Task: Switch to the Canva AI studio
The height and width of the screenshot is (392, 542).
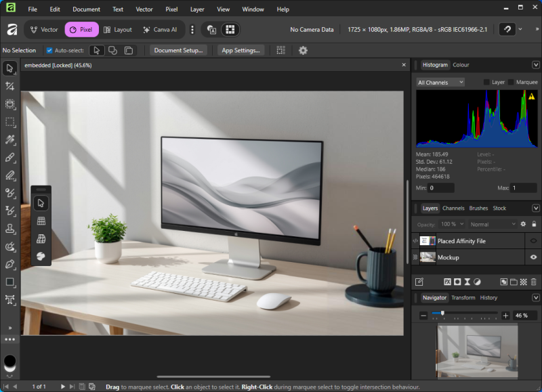Action: (160, 30)
